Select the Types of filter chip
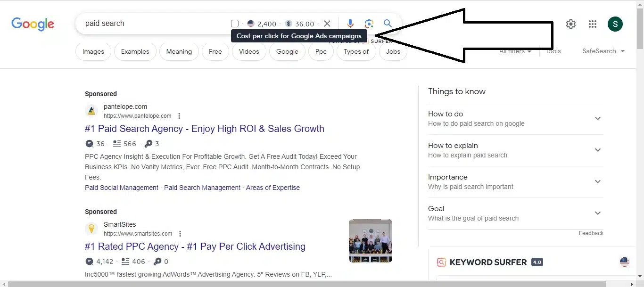The height and width of the screenshot is (287, 644). (x=356, y=52)
